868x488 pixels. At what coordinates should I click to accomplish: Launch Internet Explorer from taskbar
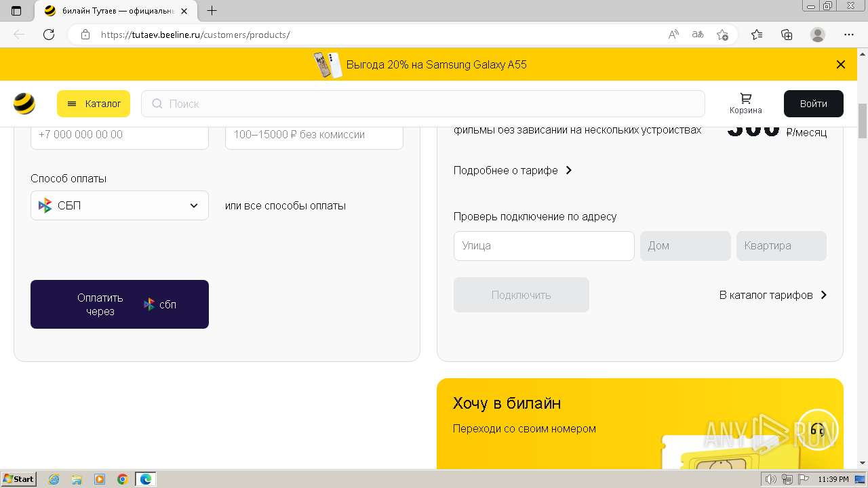pyautogui.click(x=54, y=479)
